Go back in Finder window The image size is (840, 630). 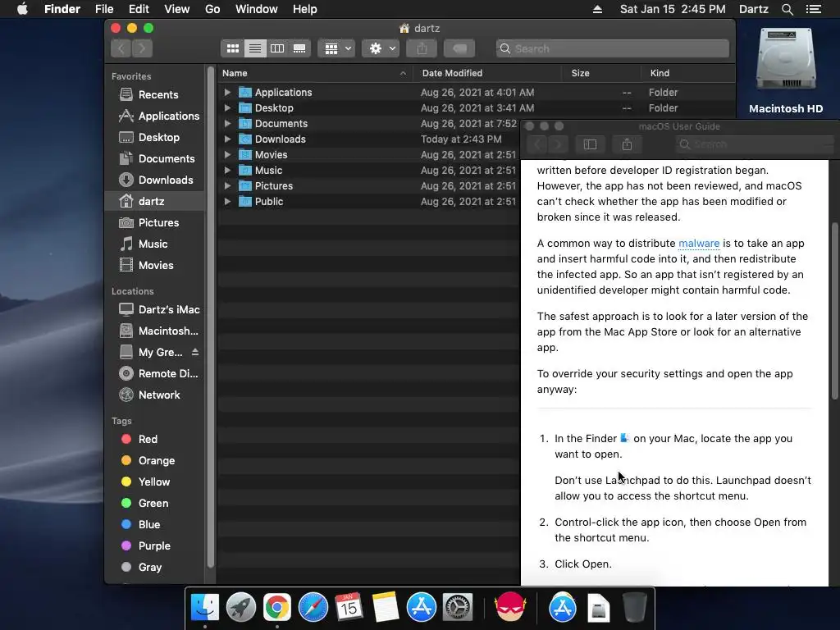121,48
